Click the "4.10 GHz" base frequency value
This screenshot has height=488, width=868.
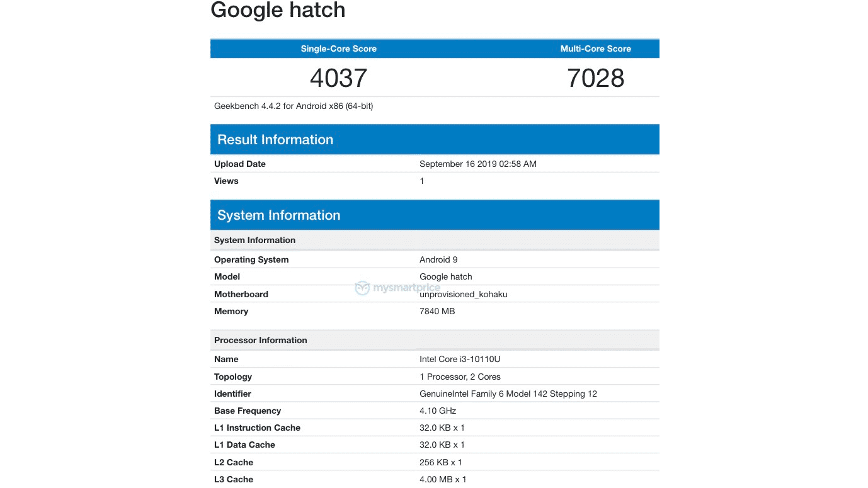[438, 411]
